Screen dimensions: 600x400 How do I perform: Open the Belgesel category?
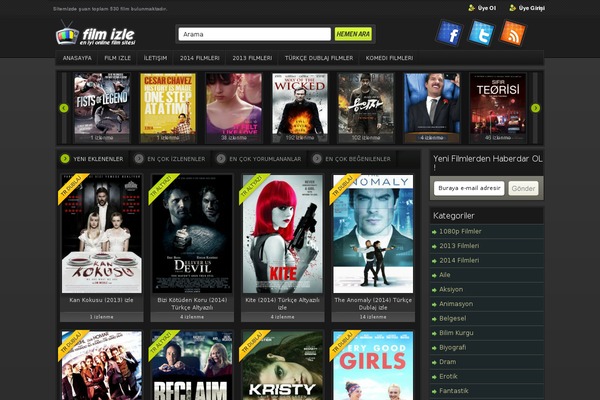pyautogui.click(x=487, y=319)
